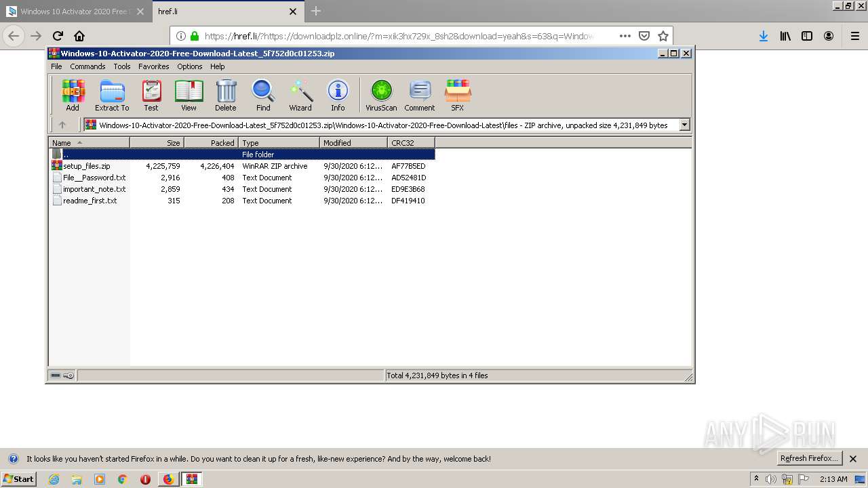Image resolution: width=868 pixels, height=488 pixels.
Task: Select readme_first.txt in the list
Action: pyautogui.click(x=90, y=201)
